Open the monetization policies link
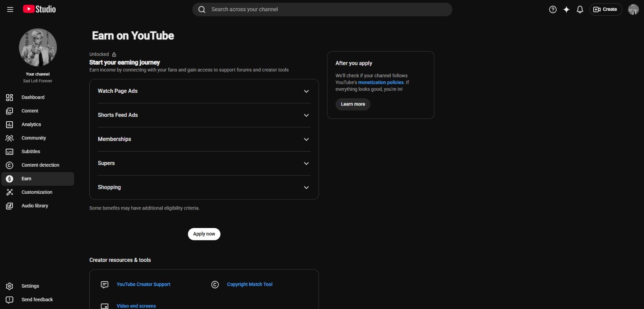Screen dimensions: 644x309 click(381, 83)
